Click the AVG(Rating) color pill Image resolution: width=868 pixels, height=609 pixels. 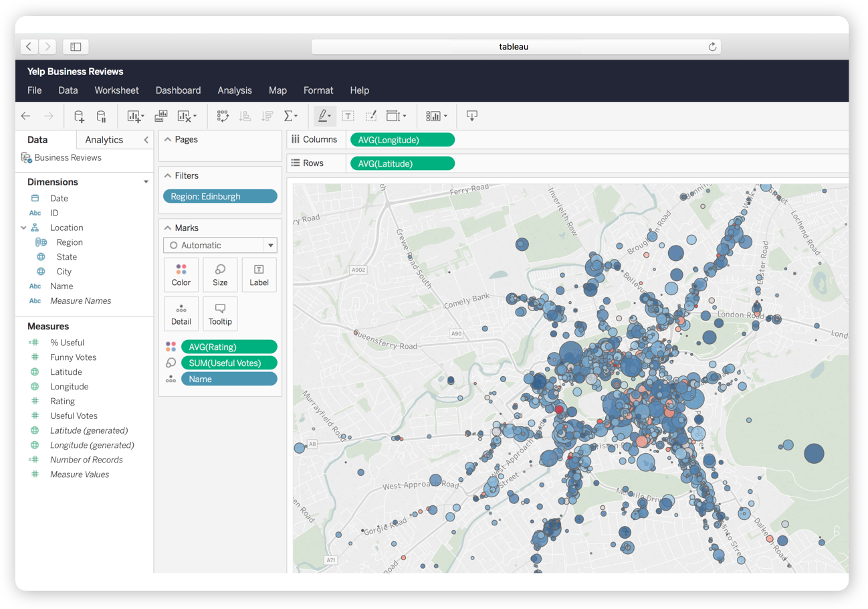229,347
